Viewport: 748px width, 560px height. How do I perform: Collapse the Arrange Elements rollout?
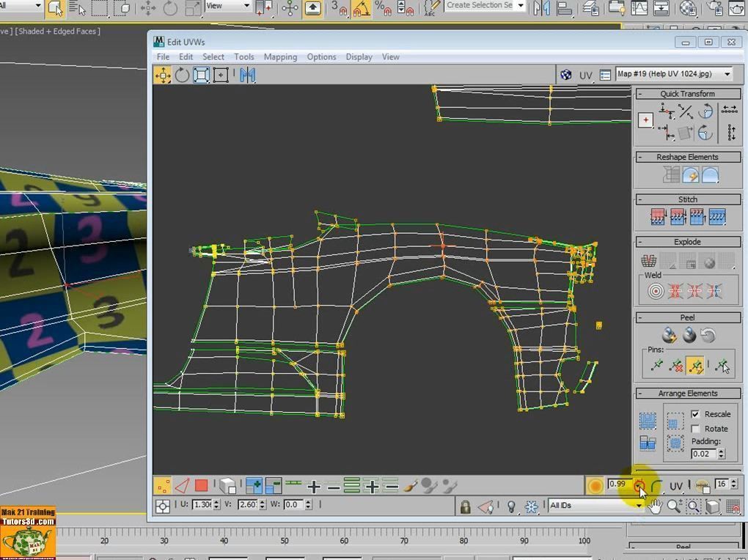639,394
